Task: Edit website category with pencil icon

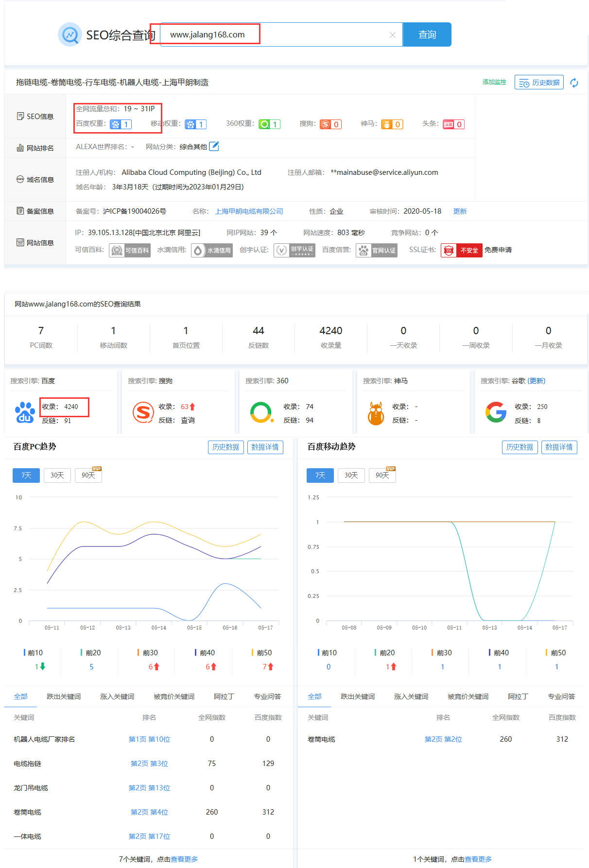Action: (x=214, y=146)
